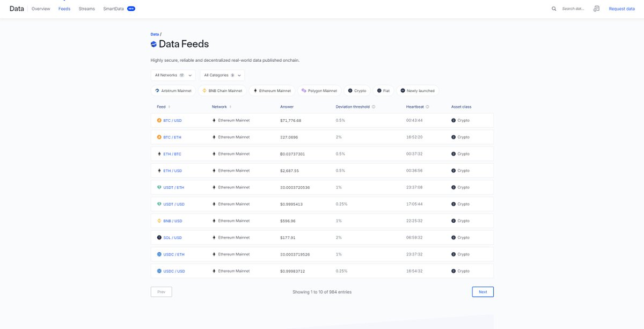Open the USDT / ETH feed link

tap(173, 187)
